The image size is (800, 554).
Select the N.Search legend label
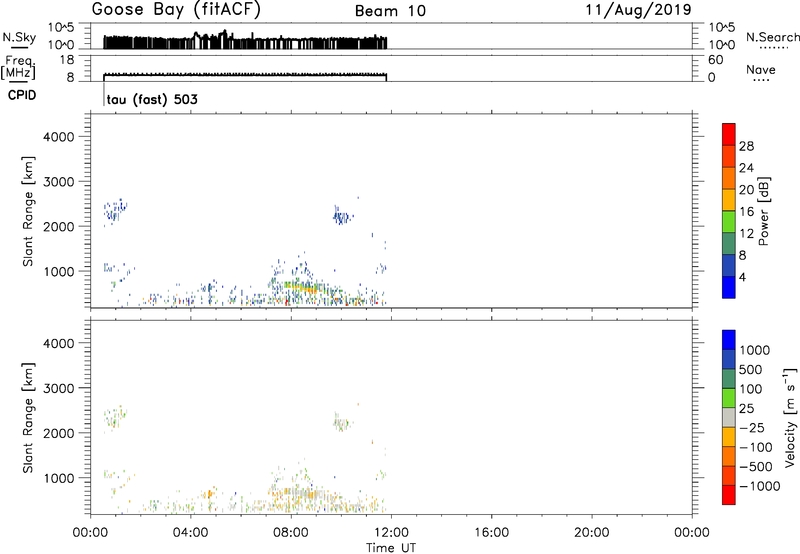[x=772, y=37]
